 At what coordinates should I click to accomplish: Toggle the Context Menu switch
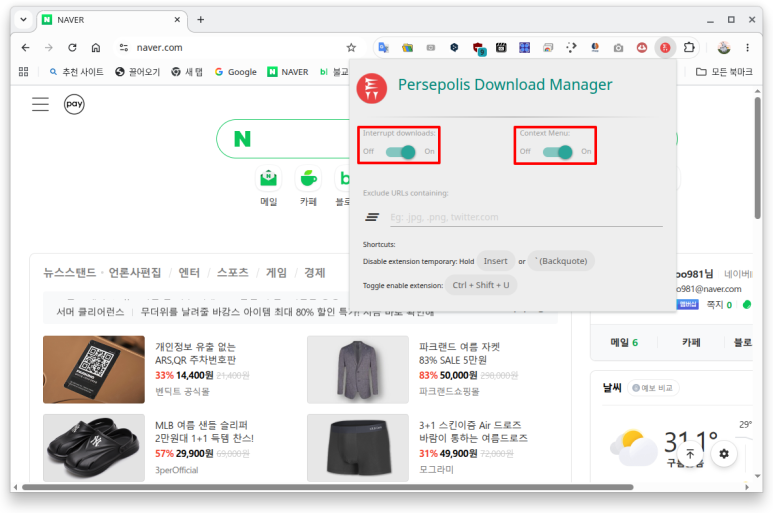click(x=558, y=152)
